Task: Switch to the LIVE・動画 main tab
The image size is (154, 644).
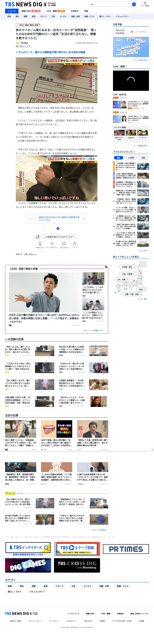Action: [x=56, y=11]
